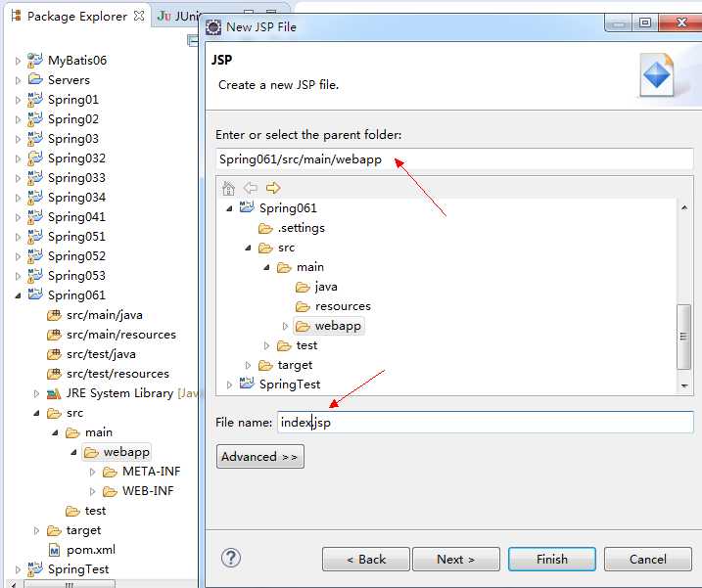The image size is (702, 588).
Task: Click the java folder icon in dialog tree
Action: pyautogui.click(x=303, y=287)
